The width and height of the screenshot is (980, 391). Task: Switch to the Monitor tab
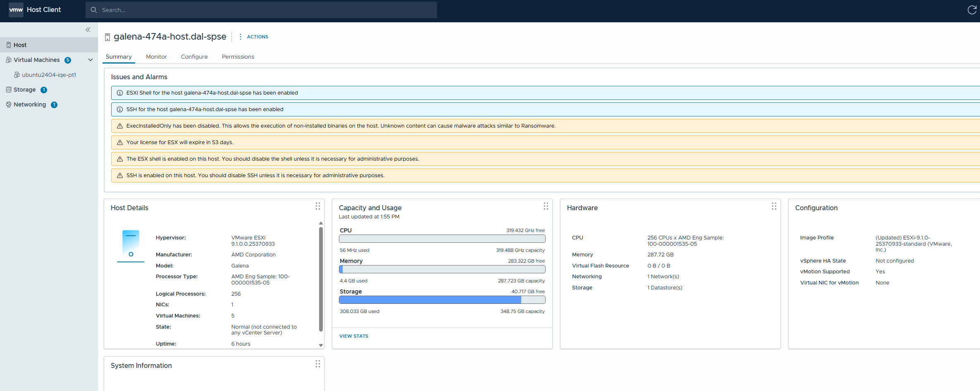pos(156,57)
